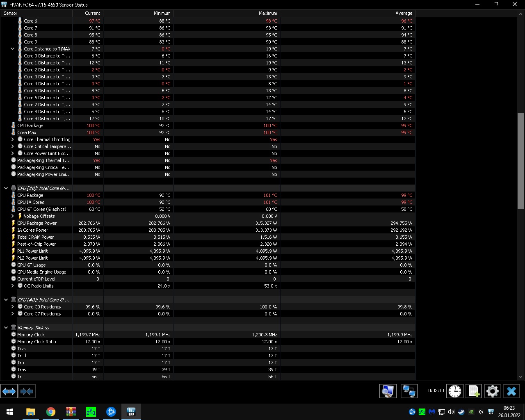The width and height of the screenshot is (525, 420).
Task: Close sensors with the blue X button
Action: click(x=511, y=391)
